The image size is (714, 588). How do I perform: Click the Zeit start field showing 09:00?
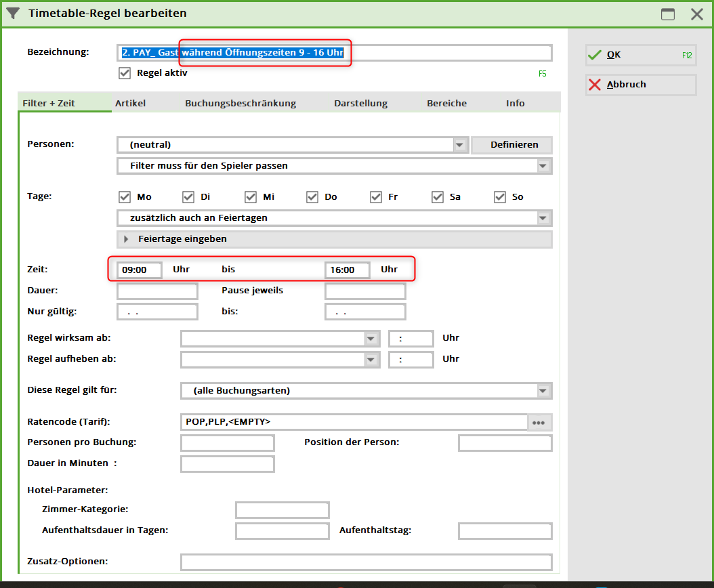(140, 270)
